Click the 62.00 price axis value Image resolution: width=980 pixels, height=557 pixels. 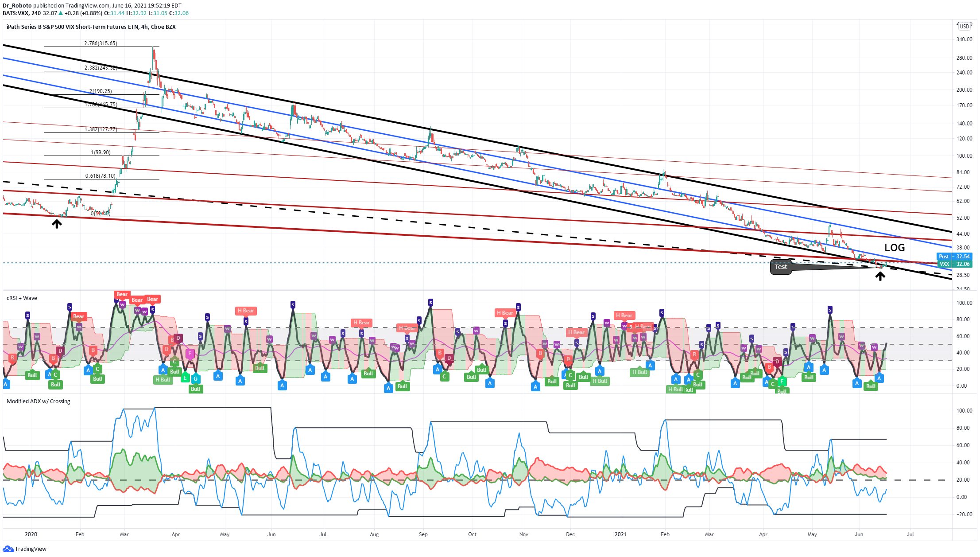coord(964,201)
